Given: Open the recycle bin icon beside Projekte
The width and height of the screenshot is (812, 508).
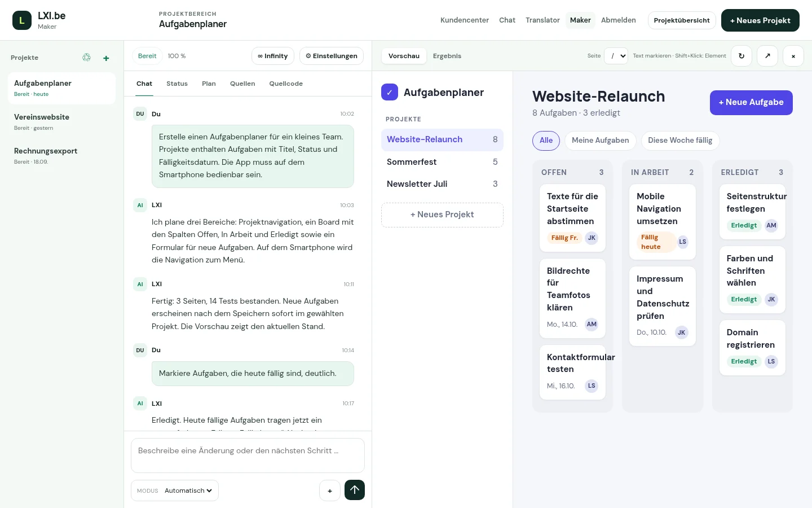Looking at the screenshot, I should 86,58.
